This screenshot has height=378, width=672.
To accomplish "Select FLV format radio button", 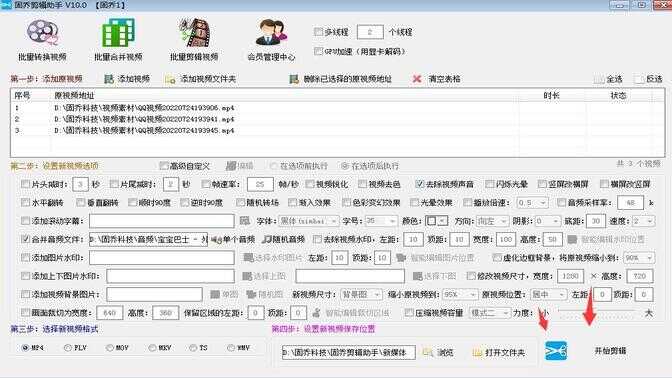I will pyautogui.click(x=67, y=348).
